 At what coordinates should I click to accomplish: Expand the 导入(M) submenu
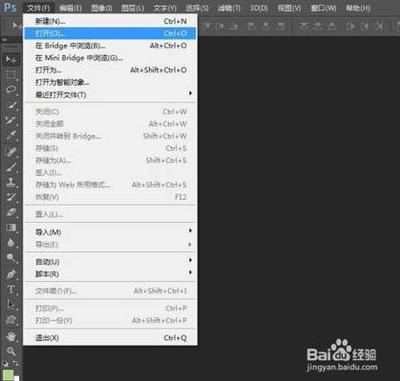point(190,230)
